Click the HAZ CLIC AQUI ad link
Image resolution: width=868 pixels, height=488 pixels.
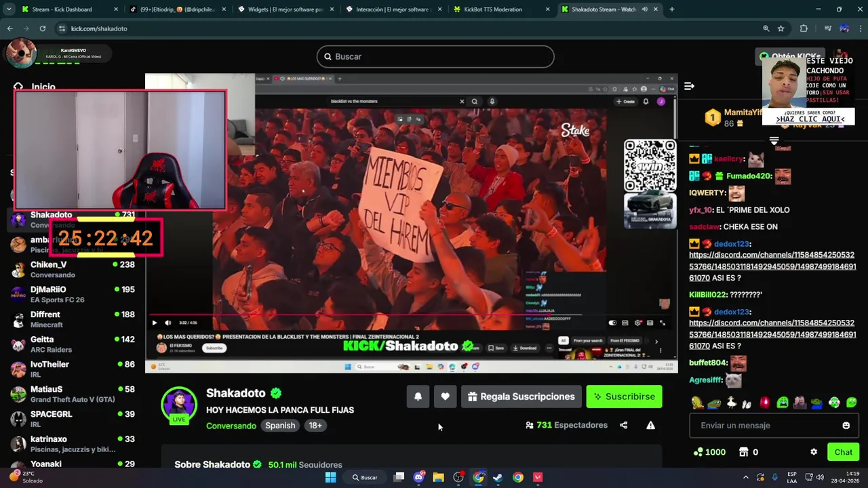[810, 119]
